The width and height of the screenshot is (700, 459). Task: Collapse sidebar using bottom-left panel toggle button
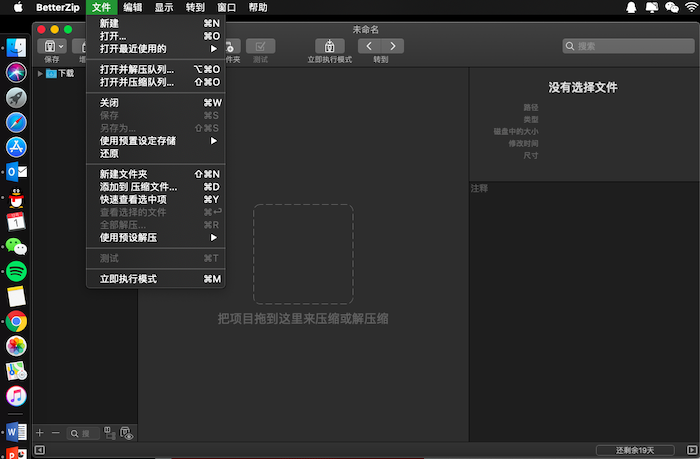[39, 451]
